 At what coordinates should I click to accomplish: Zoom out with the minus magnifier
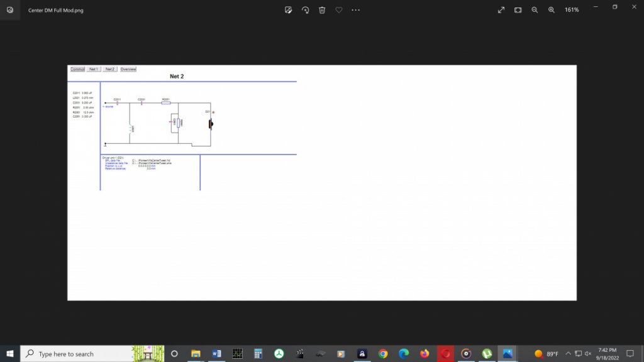535,10
